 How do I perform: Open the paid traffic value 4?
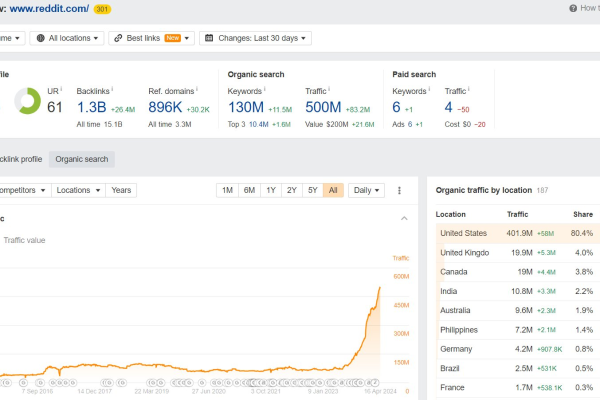tap(448, 107)
